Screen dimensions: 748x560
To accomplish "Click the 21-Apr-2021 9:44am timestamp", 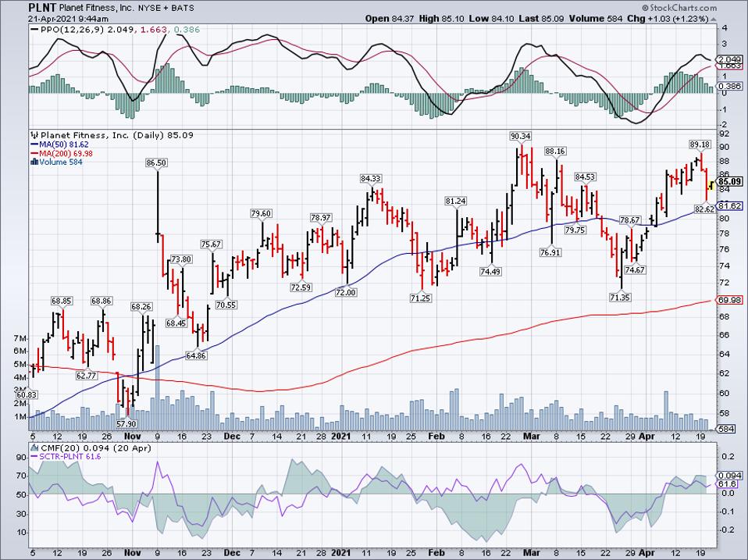I will 68,19.
